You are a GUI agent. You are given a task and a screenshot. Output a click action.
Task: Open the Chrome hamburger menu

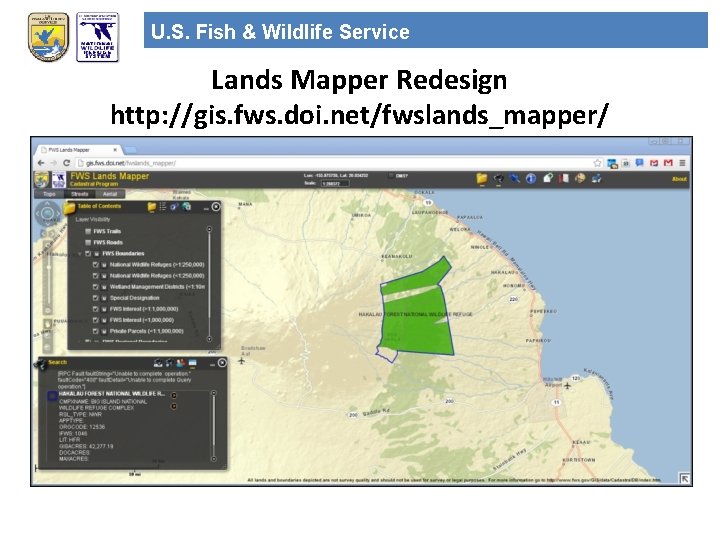coord(682,163)
